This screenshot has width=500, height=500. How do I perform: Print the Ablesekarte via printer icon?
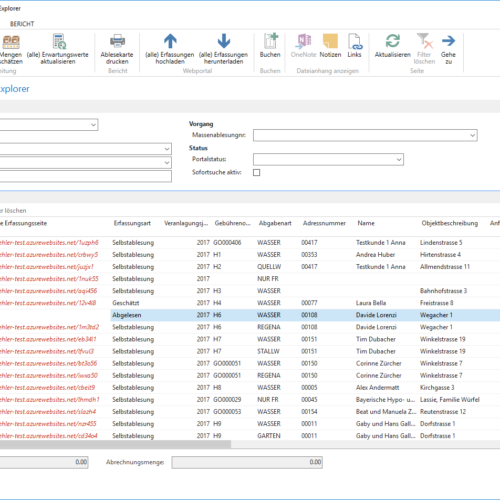(117, 41)
